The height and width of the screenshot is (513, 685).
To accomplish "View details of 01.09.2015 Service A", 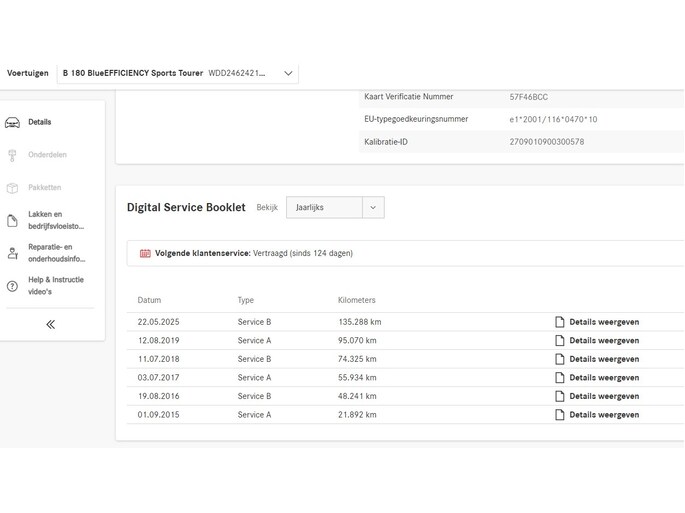I will (x=604, y=415).
